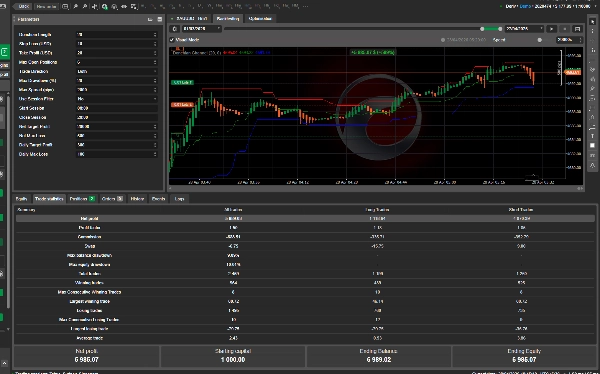The height and width of the screenshot is (374, 600).
Task: Adjust the Donchian Length stepper arrows
Action: click(x=155, y=34)
